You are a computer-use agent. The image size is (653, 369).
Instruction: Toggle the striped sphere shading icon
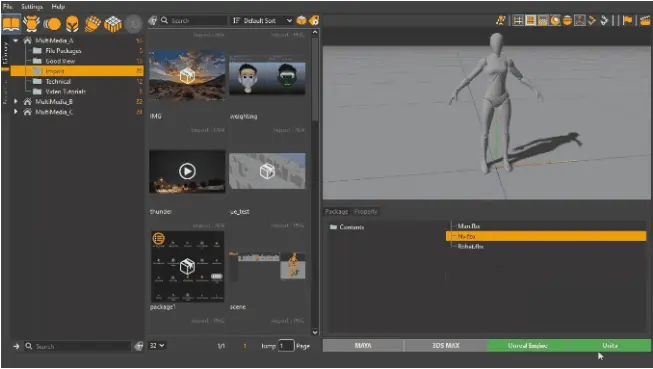567,20
